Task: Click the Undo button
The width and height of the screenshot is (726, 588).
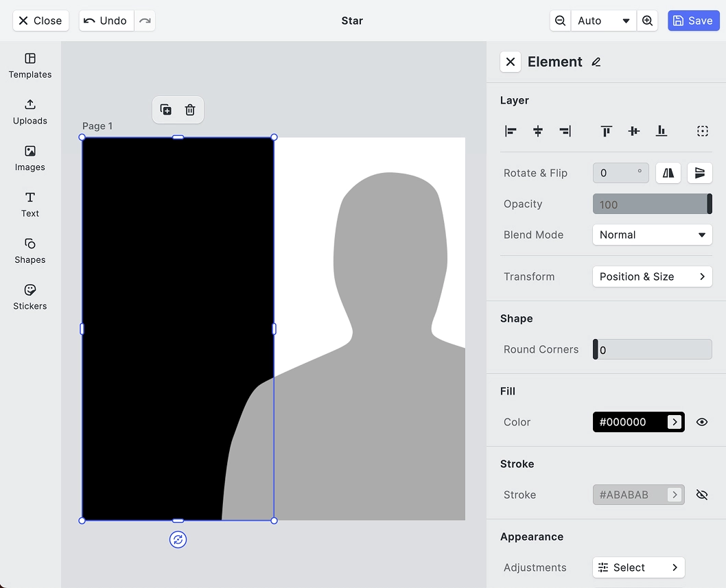Action: pos(106,21)
